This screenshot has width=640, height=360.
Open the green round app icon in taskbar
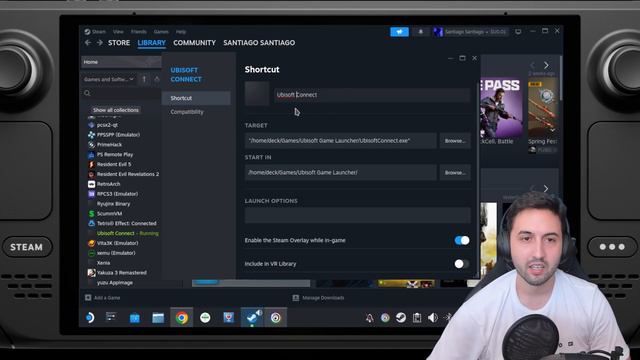(x=205, y=318)
